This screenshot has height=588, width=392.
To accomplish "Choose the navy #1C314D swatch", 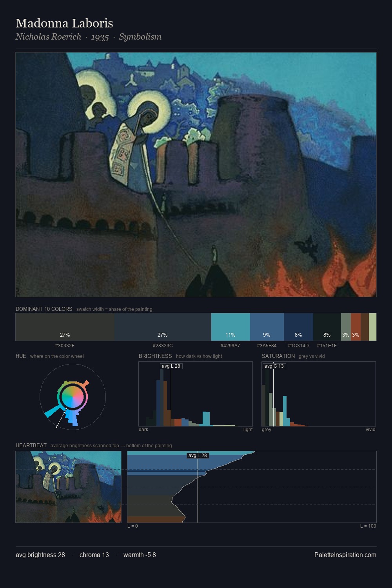I will click(298, 327).
